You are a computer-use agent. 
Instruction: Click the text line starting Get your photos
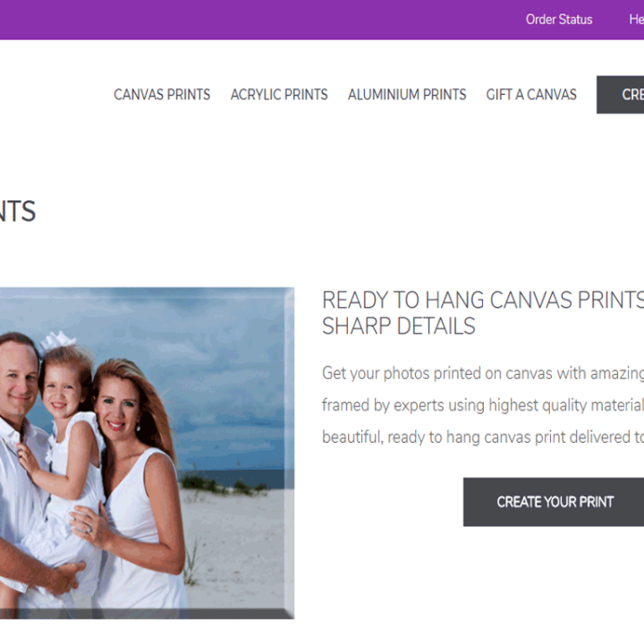point(483,373)
